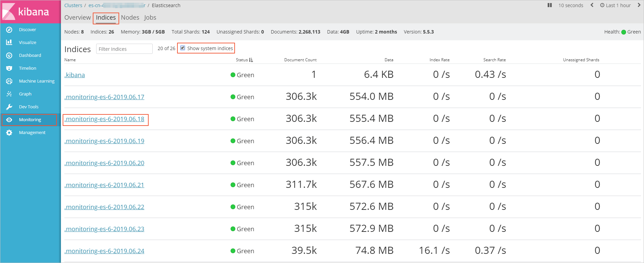Select Machine Learning in sidebar
Image resolution: width=644 pixels, height=263 pixels.
(37, 81)
